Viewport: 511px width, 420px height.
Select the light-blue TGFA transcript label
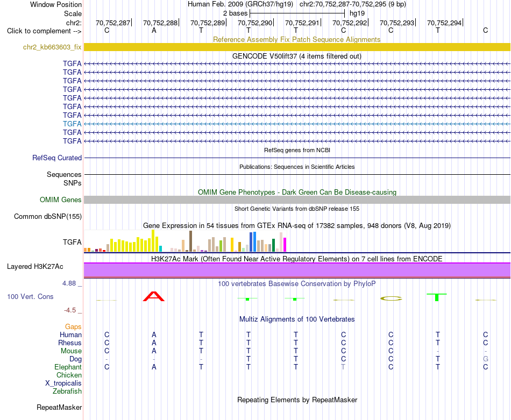tap(72, 124)
